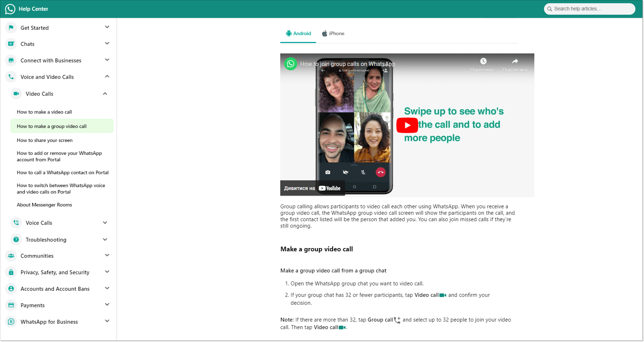The height and width of the screenshot is (342, 644).
Task: Click the WhatsApp logo in the header
Action: 10,9
